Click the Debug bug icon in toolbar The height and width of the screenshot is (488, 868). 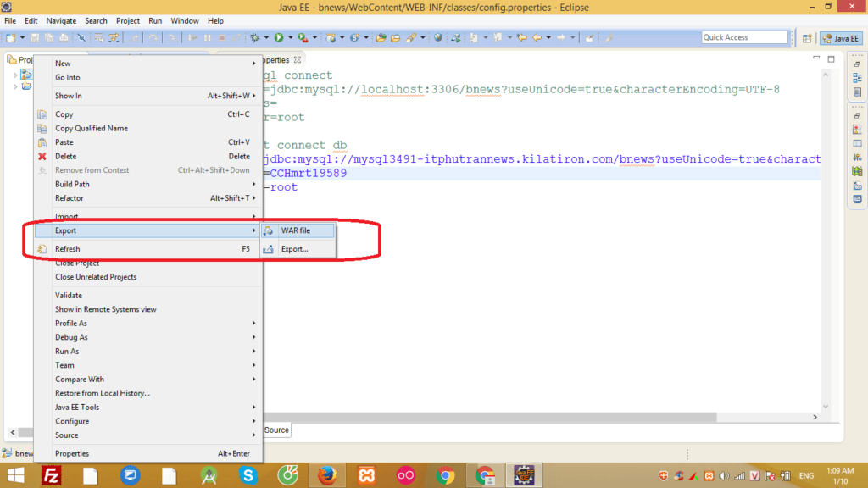pos(254,37)
